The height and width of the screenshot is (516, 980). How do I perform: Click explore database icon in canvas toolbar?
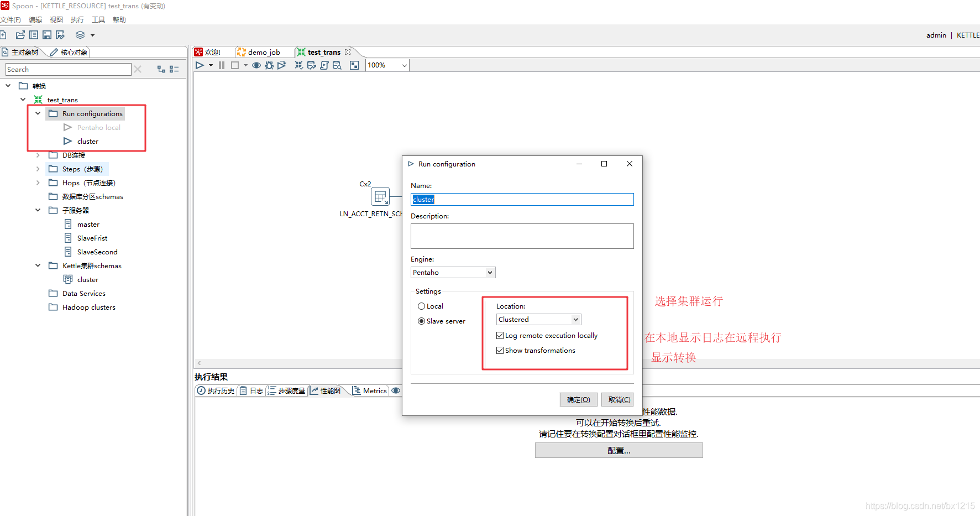(337, 65)
